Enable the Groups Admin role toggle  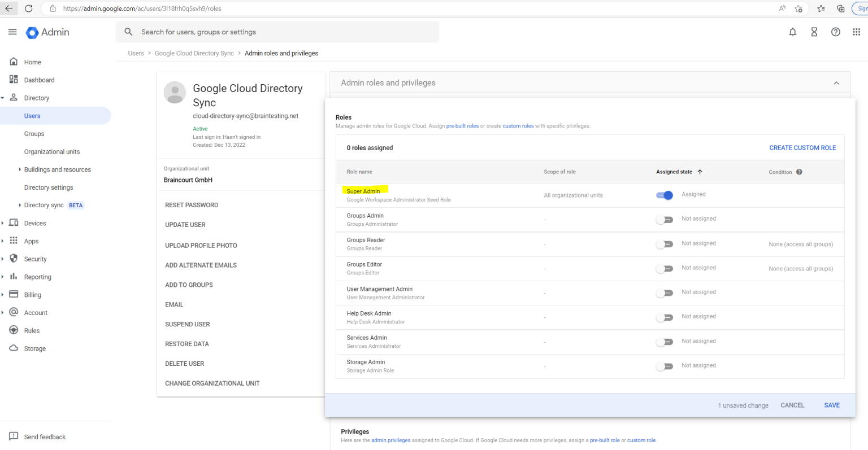click(x=665, y=219)
